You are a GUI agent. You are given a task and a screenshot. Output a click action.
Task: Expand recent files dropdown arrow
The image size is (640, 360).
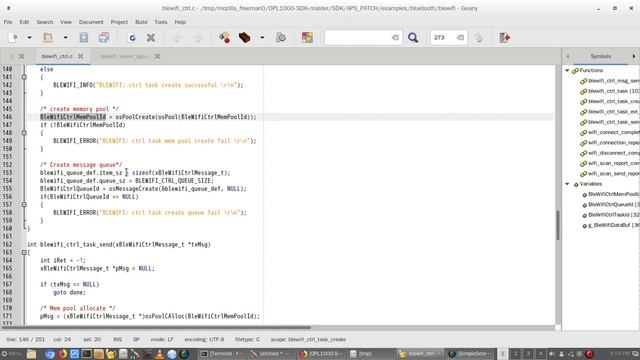[65, 38]
